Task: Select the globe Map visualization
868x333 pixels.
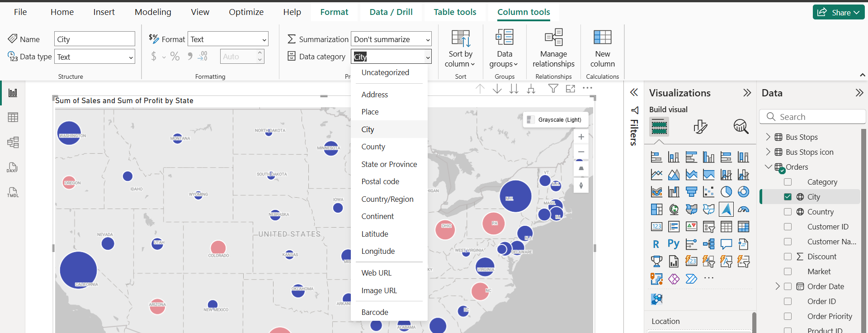Action: pos(674,209)
